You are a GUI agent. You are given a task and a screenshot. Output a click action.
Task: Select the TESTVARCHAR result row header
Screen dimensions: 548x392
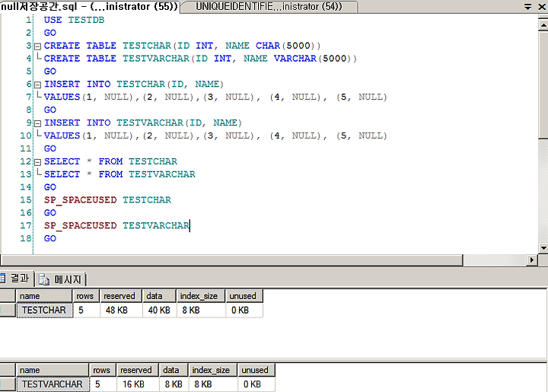pos(8,384)
